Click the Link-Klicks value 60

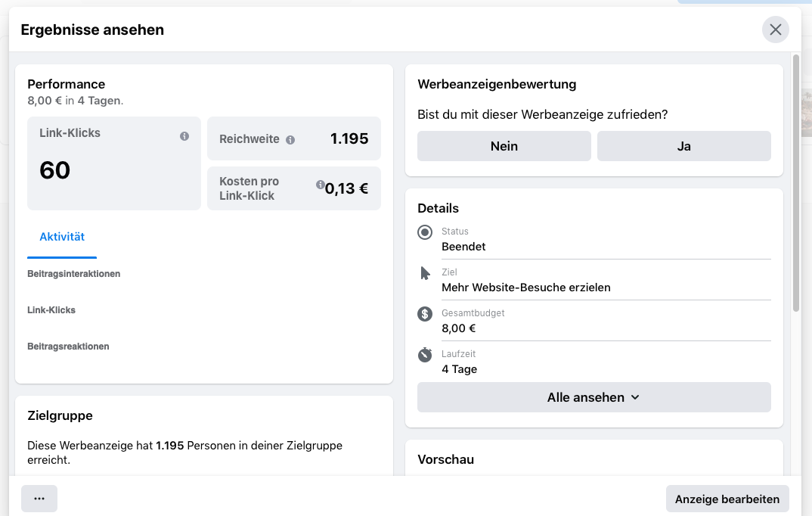point(55,170)
